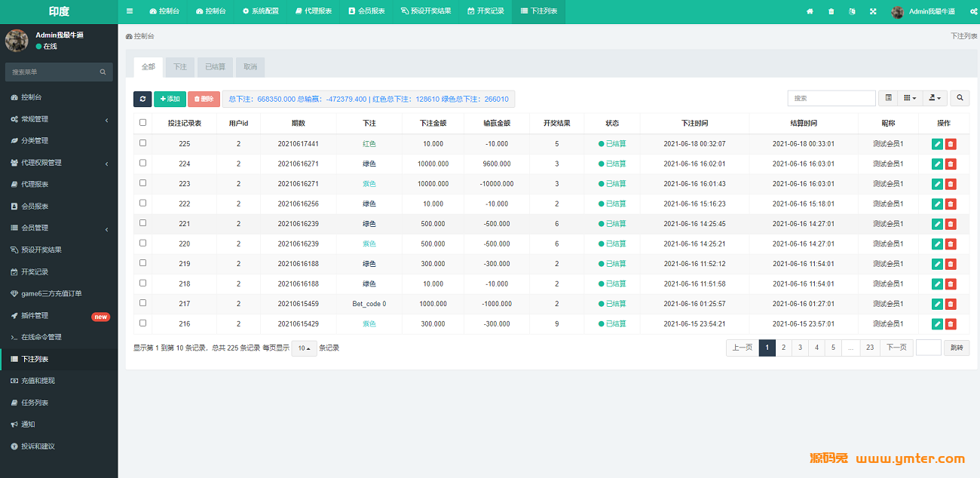Go to page 23 in pagination
Image resolution: width=980 pixels, height=478 pixels.
pos(870,348)
